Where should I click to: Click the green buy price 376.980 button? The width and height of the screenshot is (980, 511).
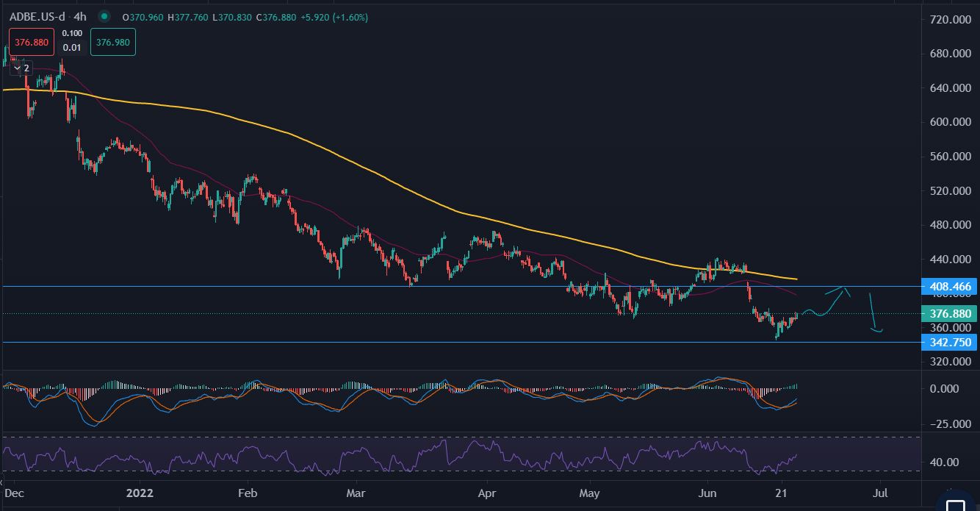(112, 43)
